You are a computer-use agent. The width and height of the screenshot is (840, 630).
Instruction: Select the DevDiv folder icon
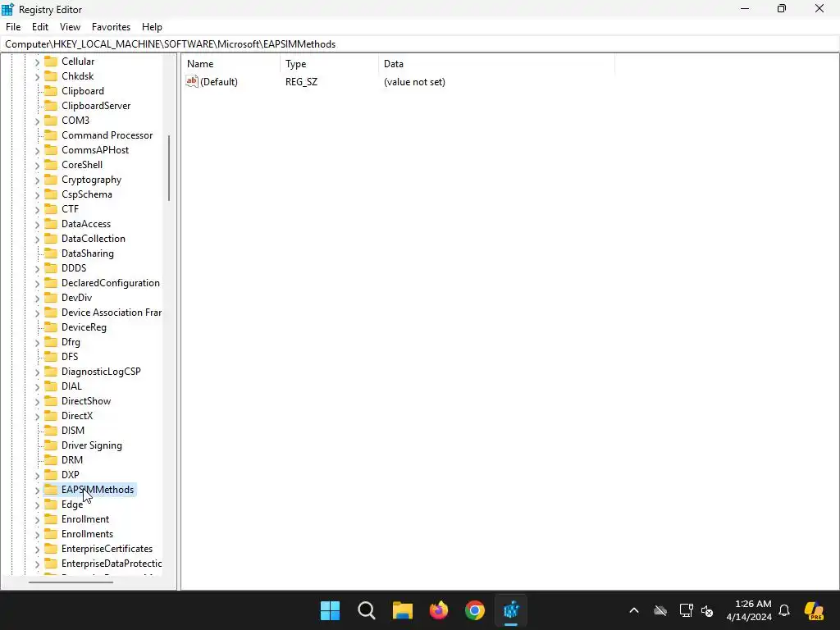(51, 297)
